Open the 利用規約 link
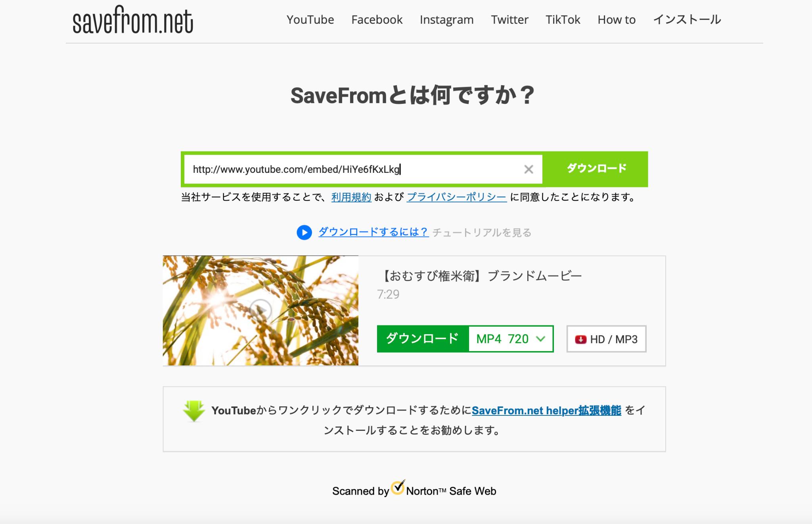 tap(351, 197)
